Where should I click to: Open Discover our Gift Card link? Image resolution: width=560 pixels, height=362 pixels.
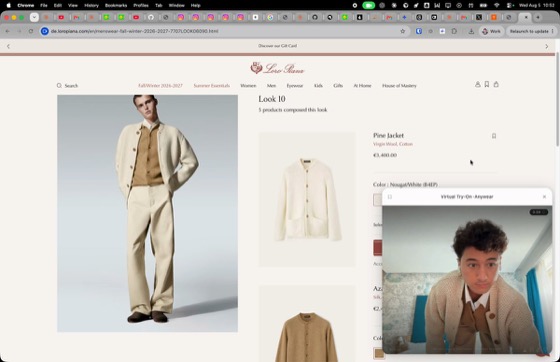pos(278,46)
